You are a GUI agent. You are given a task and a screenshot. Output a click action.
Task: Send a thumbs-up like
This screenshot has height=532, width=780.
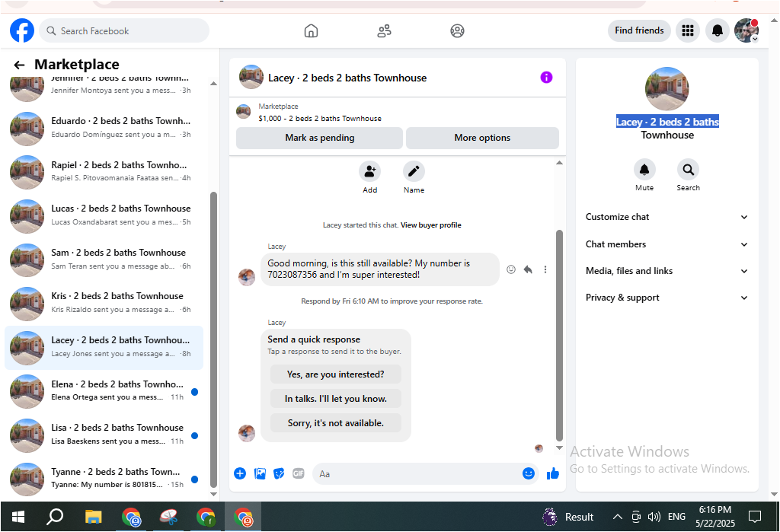553,473
